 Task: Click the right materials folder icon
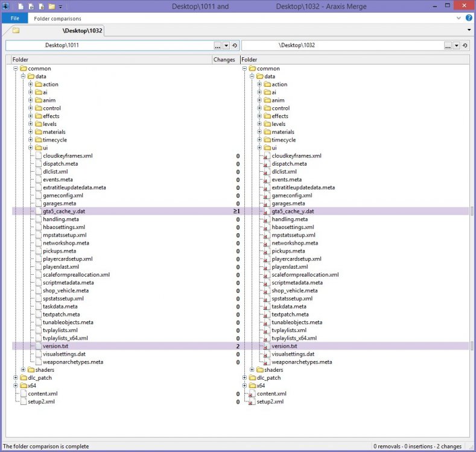267,132
